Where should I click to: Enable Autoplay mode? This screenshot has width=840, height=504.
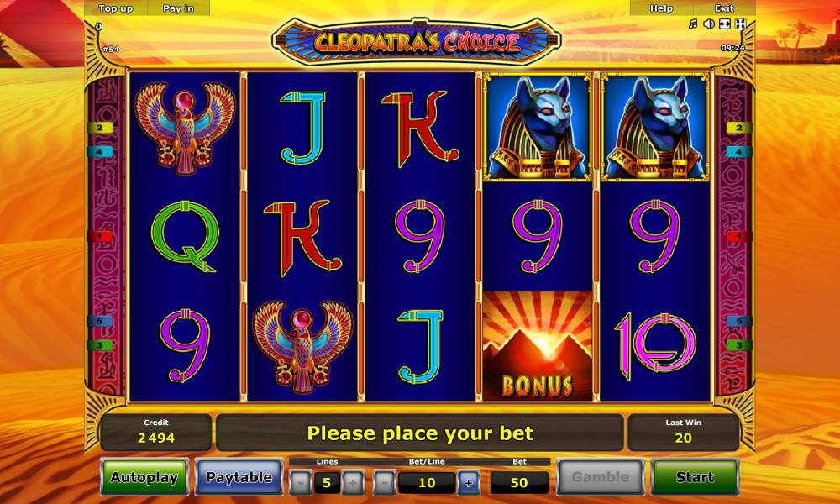[x=144, y=477]
